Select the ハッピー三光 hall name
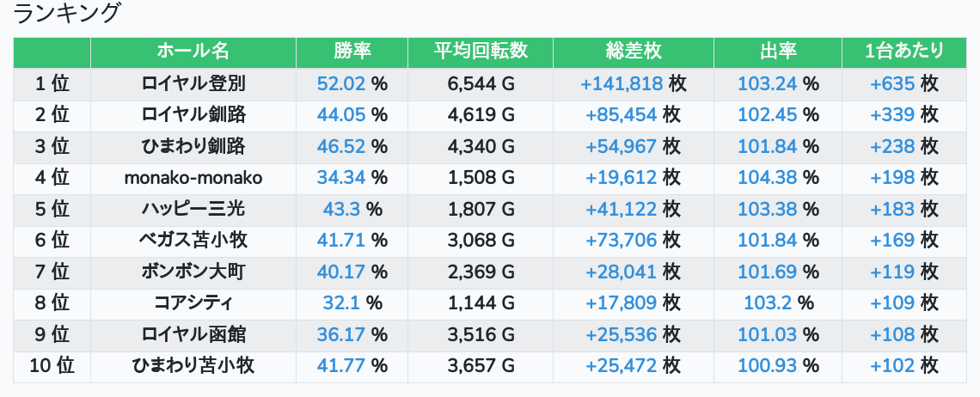This screenshot has height=397, width=980. point(193,210)
